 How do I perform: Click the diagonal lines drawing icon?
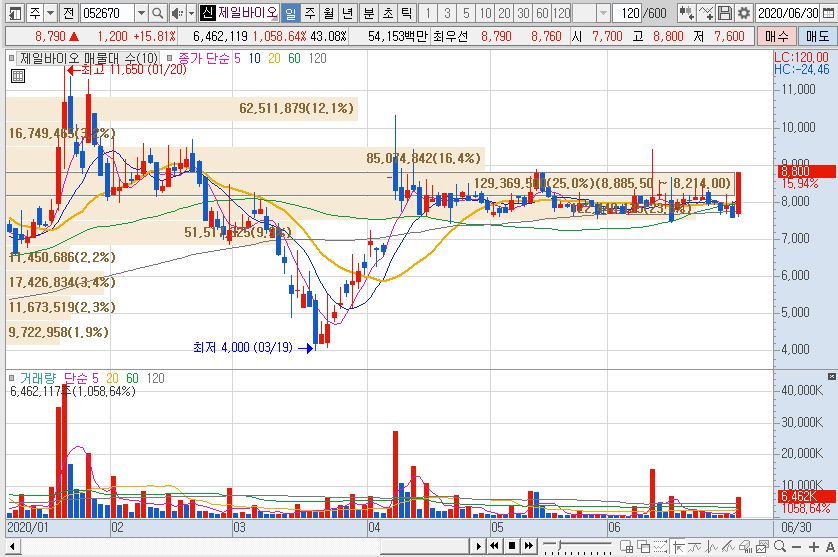click(728, 546)
